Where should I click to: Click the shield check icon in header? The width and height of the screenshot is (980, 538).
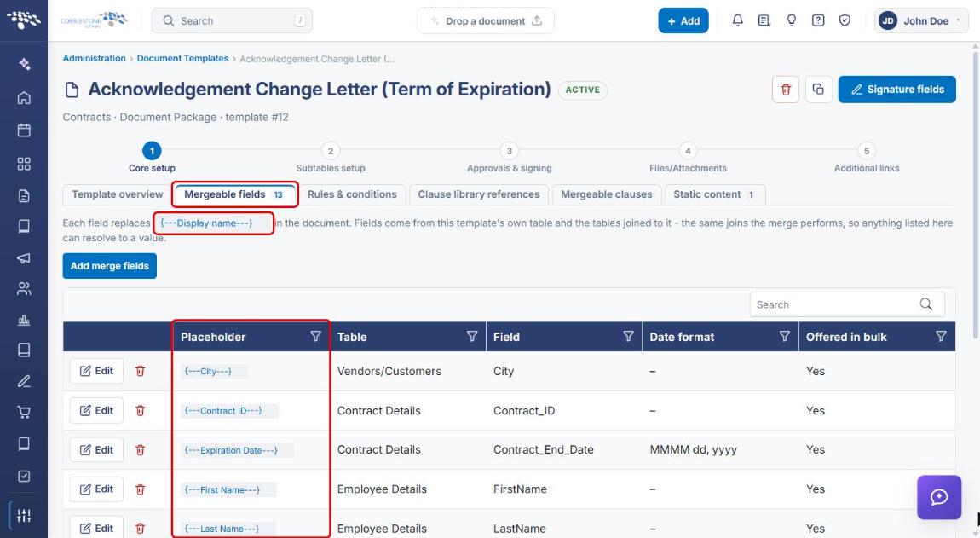(845, 20)
